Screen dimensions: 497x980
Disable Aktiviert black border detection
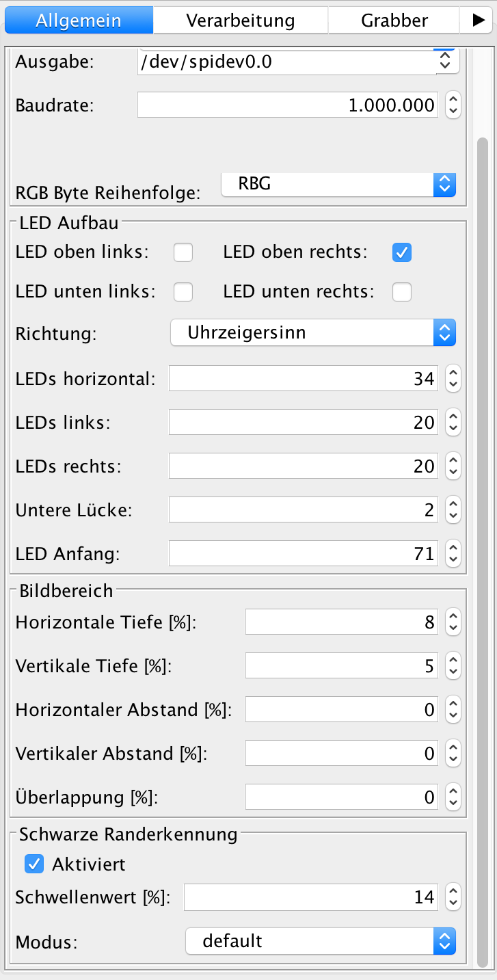[x=34, y=864]
